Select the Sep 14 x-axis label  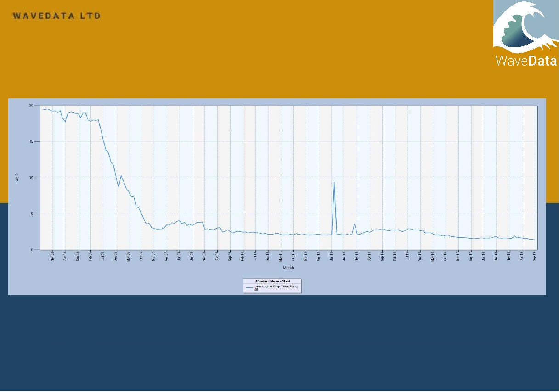(382, 256)
